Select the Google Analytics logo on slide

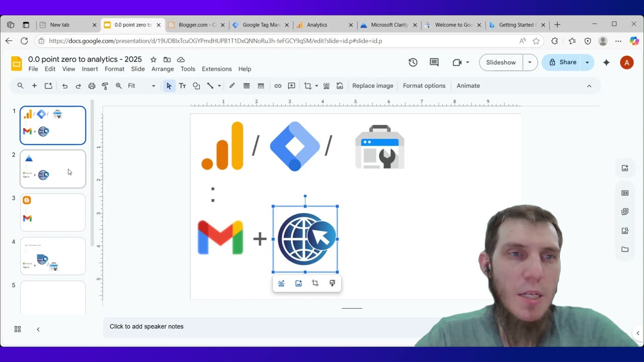pyautogui.click(x=222, y=146)
